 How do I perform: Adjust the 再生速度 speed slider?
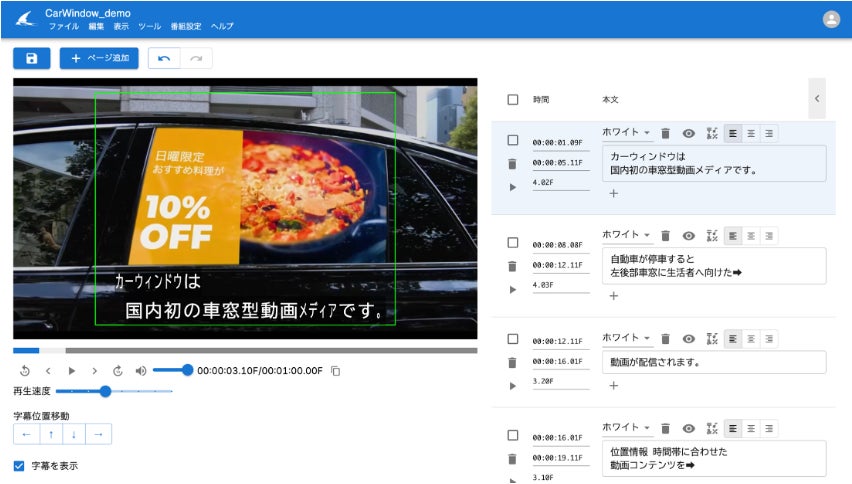(114, 391)
